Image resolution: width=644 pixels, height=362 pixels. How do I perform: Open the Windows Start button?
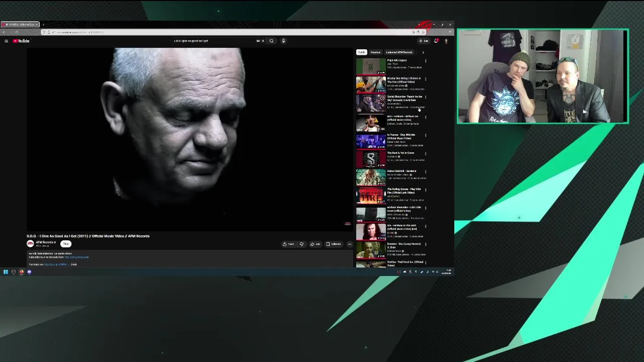6,272
